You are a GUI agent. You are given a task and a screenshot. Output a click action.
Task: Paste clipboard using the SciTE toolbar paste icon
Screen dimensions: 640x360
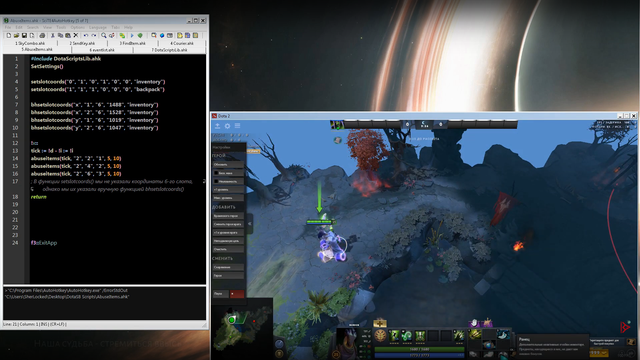coord(68,36)
